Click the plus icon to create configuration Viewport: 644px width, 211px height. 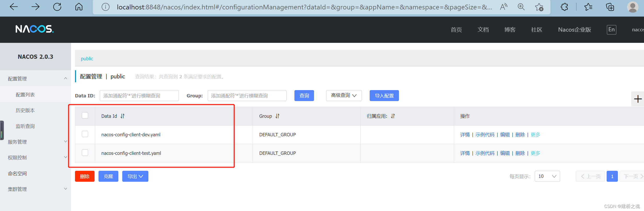638,99
